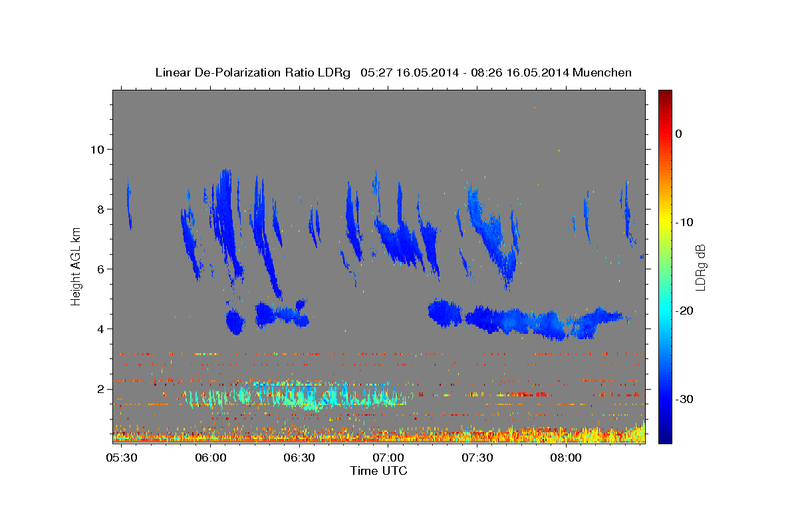The height and width of the screenshot is (532, 798).
Task: Click the height tick label 6
Action: (100, 269)
